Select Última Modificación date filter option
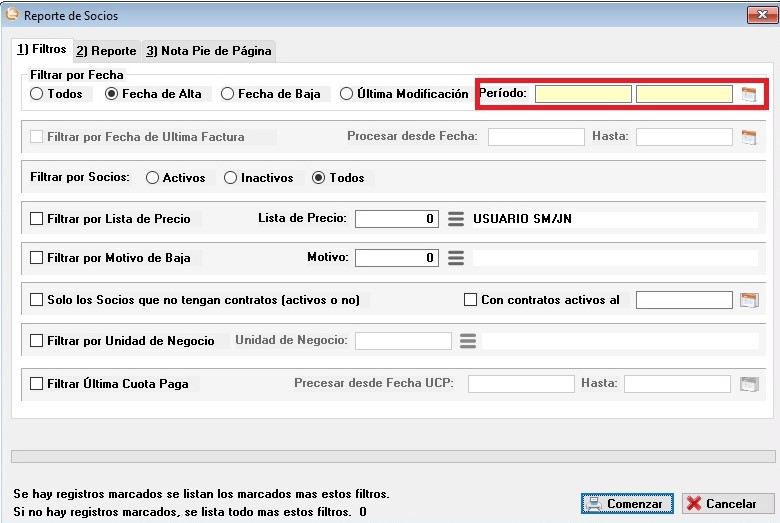780x523 pixels. click(346, 94)
